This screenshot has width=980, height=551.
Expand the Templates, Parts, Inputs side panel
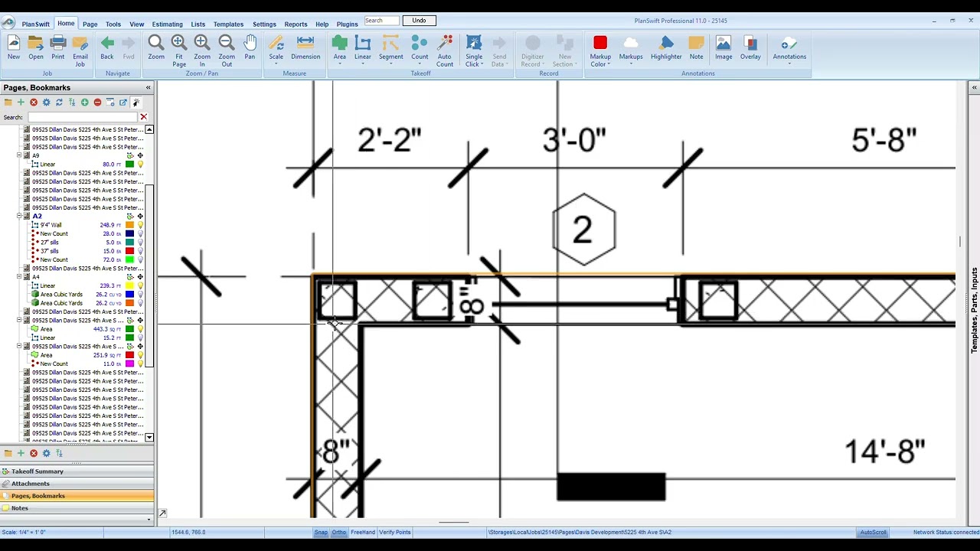(974, 88)
